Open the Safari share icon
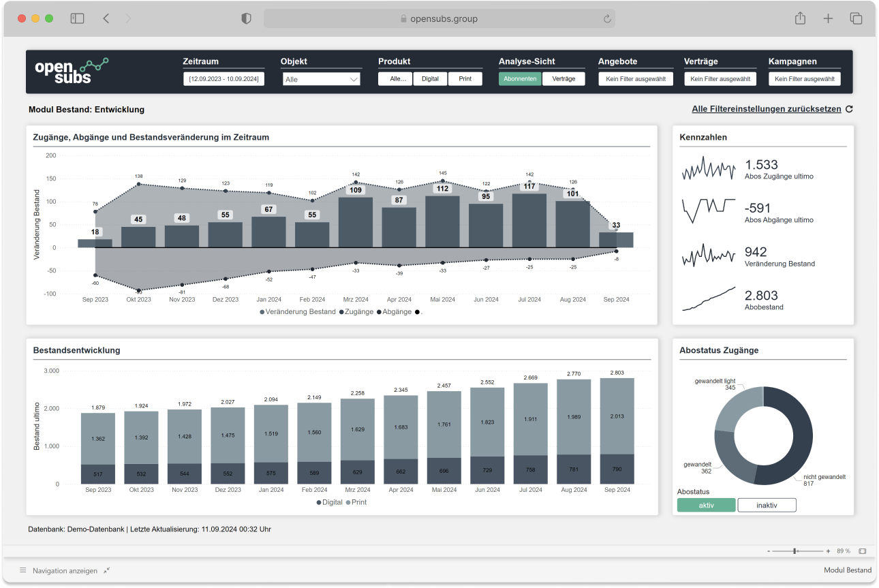 point(800,18)
